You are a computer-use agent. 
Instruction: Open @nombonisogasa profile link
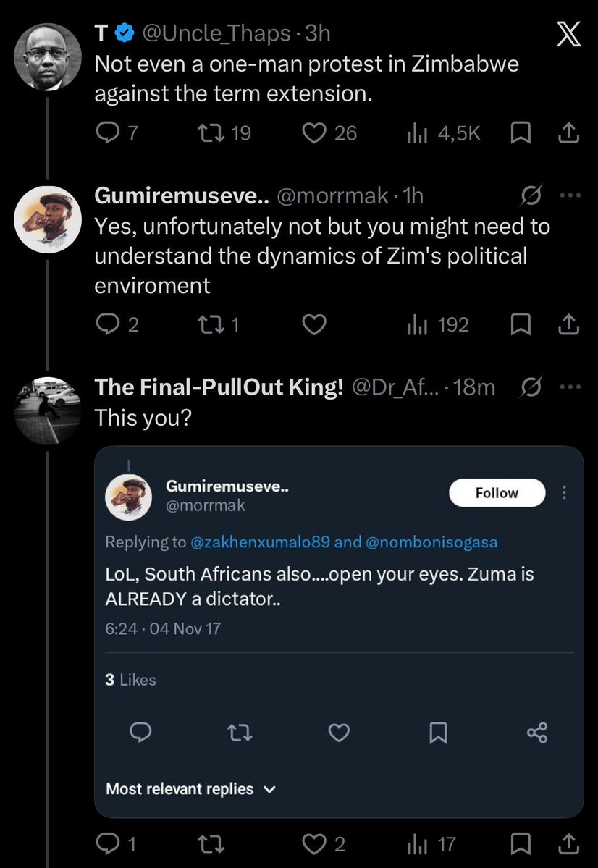tap(431, 542)
